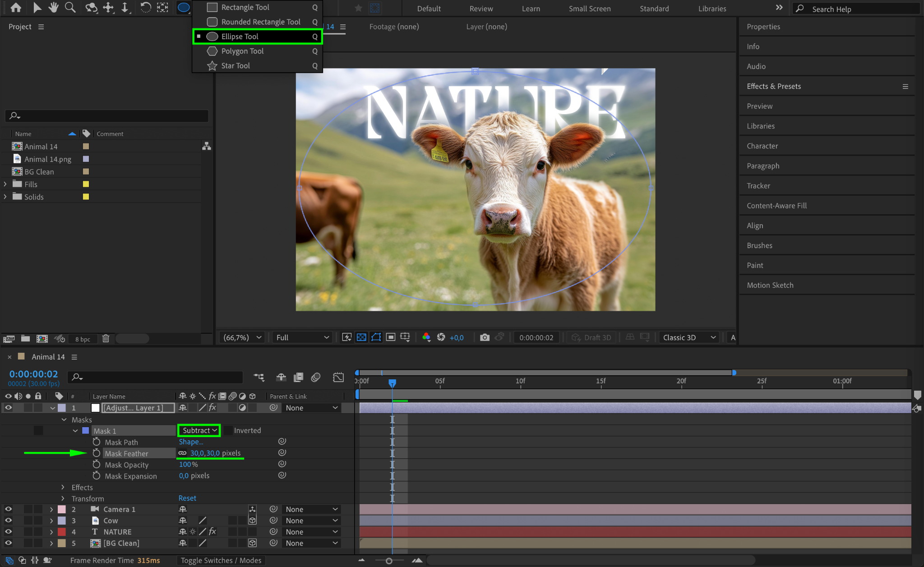Select the Hand tool in toolbar
Image resolution: width=924 pixels, height=567 pixels.
pos(54,7)
